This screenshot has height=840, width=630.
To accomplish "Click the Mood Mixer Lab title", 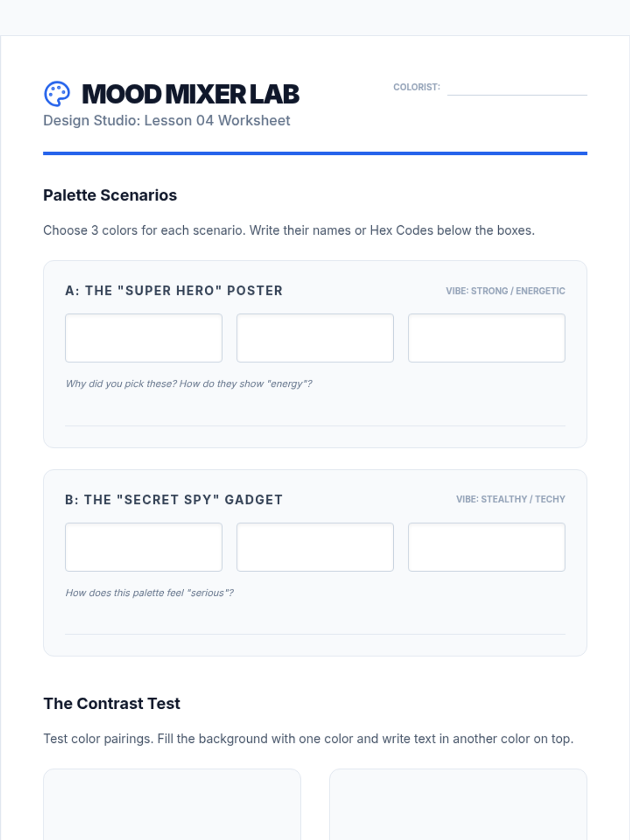I will [x=191, y=94].
